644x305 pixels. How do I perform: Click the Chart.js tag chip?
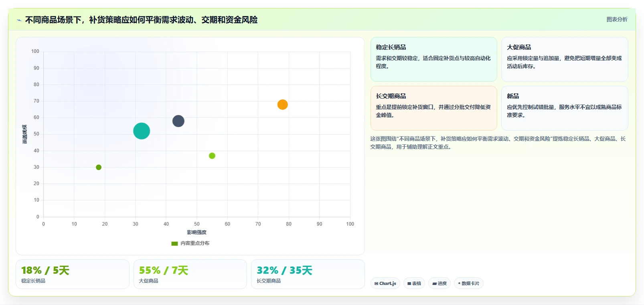tap(385, 283)
